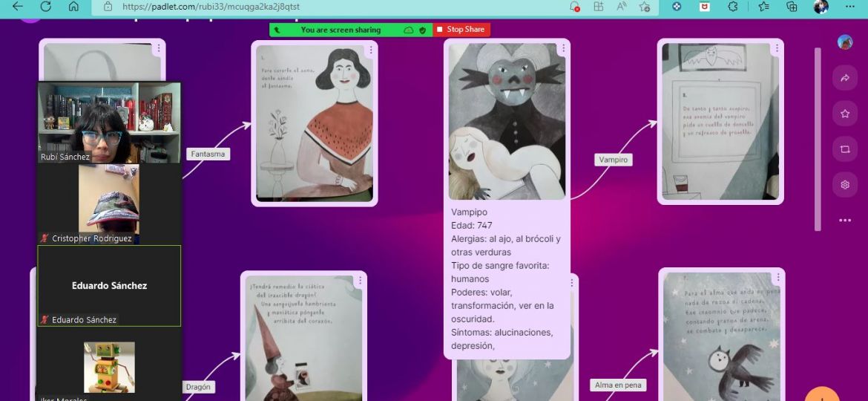Open the browser profile avatar
The width and height of the screenshot is (868, 401).
[x=821, y=7]
